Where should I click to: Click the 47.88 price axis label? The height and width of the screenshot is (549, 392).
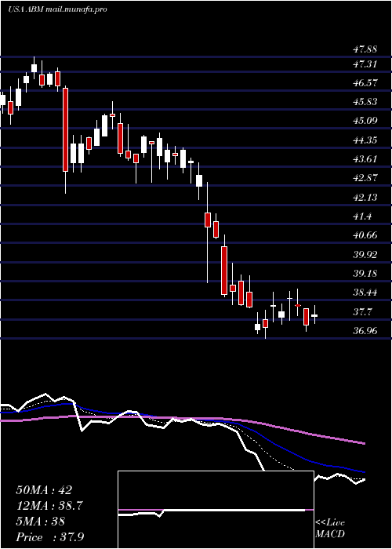tap(365, 49)
